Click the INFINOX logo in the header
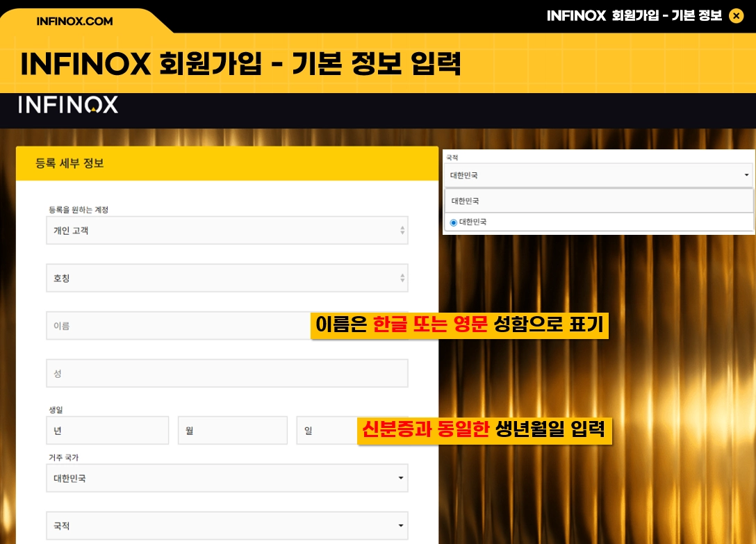 (x=68, y=105)
